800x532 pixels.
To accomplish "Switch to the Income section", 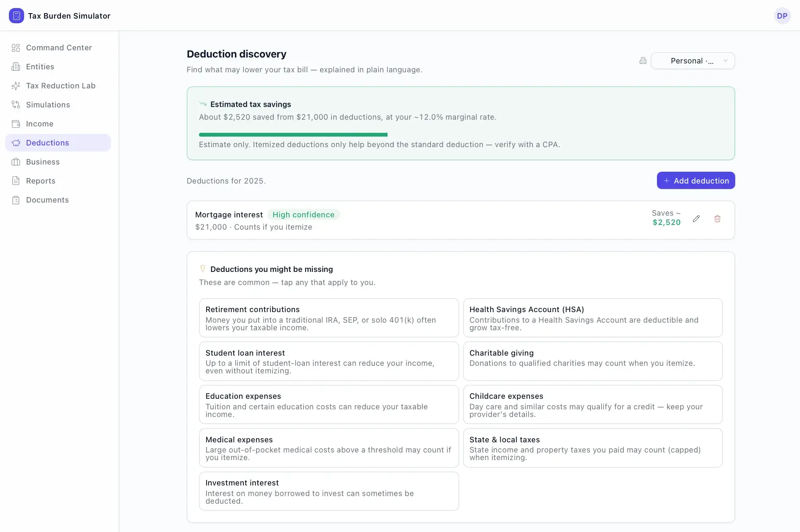I will 58,124.
